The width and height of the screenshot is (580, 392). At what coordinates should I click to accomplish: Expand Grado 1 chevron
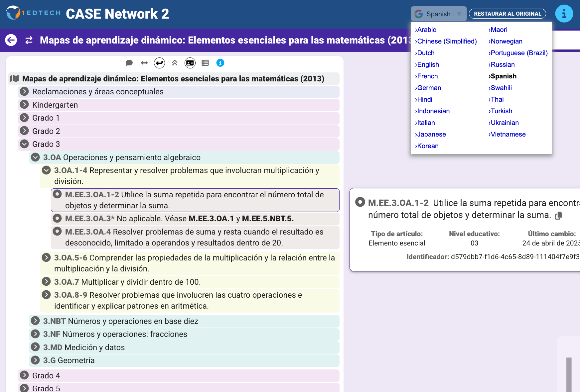pos(24,118)
